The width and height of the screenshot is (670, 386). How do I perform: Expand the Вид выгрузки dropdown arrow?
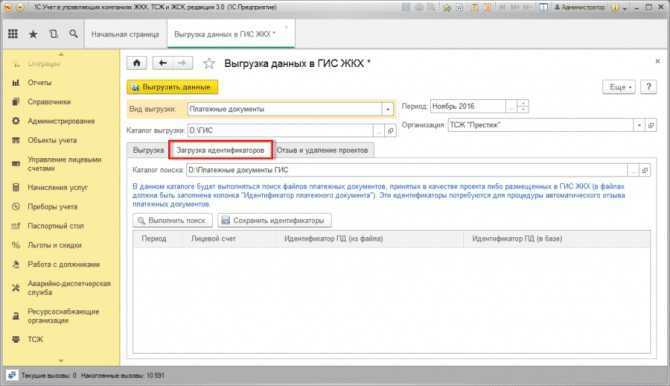387,109
